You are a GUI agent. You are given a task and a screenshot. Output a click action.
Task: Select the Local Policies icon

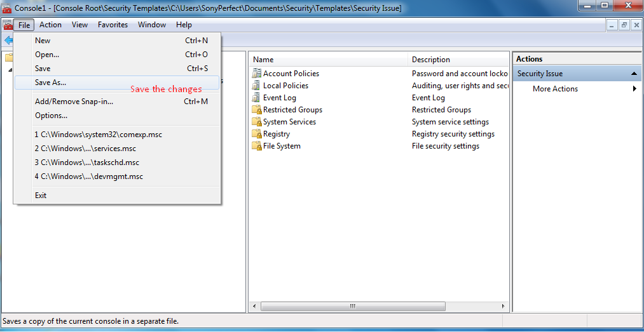(257, 86)
